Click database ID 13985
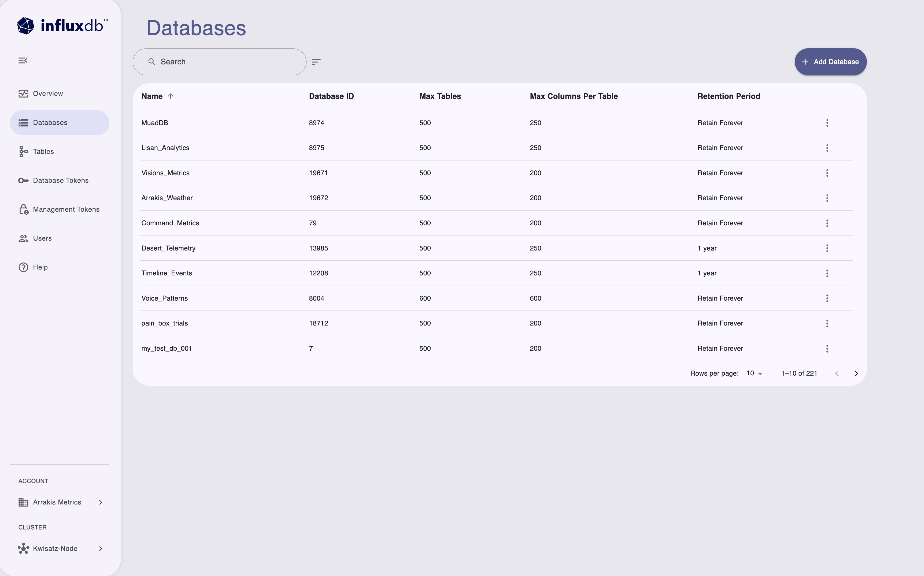 click(318, 248)
